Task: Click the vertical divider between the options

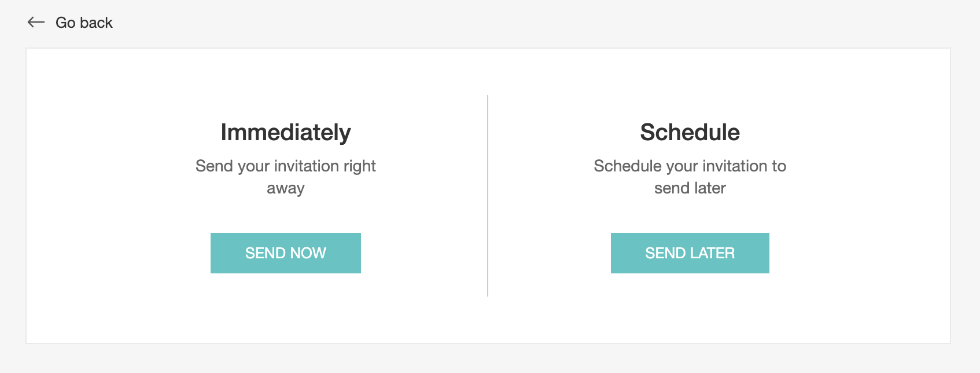Action: tap(488, 196)
